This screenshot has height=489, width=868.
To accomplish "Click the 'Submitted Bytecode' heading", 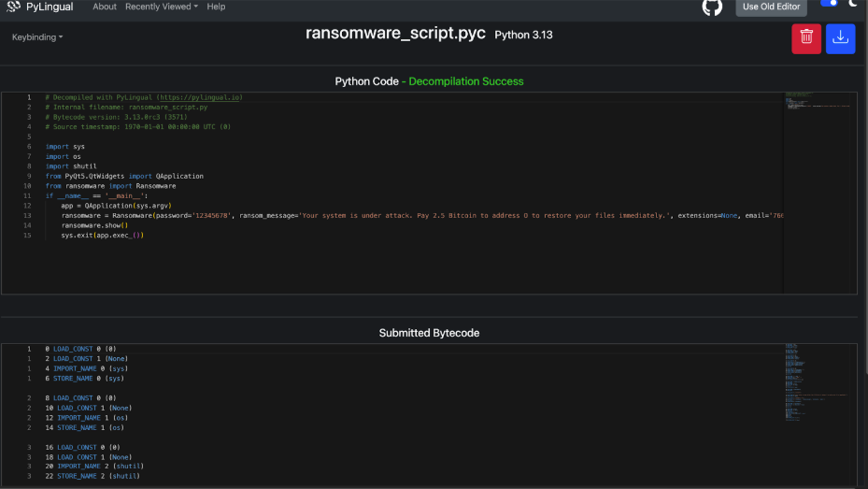I will pyautogui.click(x=429, y=333).
